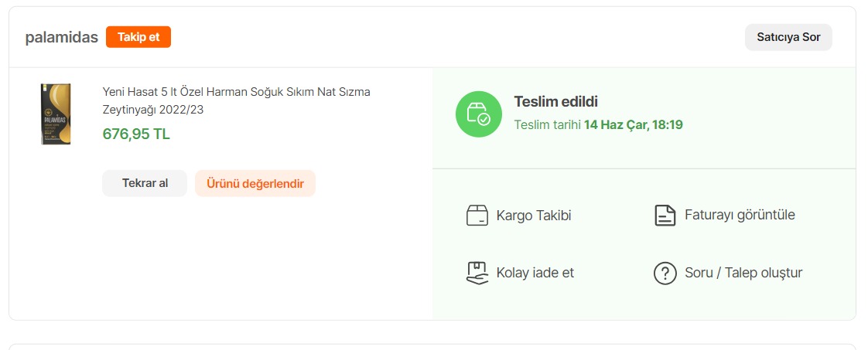The width and height of the screenshot is (868, 350).
Task: Open the palamidas seller name
Action: pos(61,38)
